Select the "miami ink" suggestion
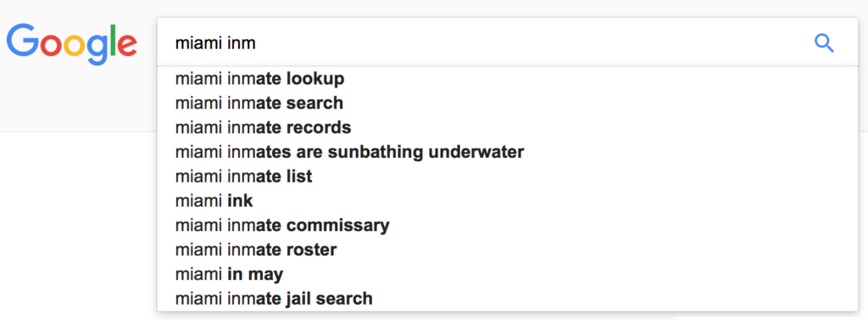Image resolution: width=868 pixels, height=320 pixels. point(508,201)
